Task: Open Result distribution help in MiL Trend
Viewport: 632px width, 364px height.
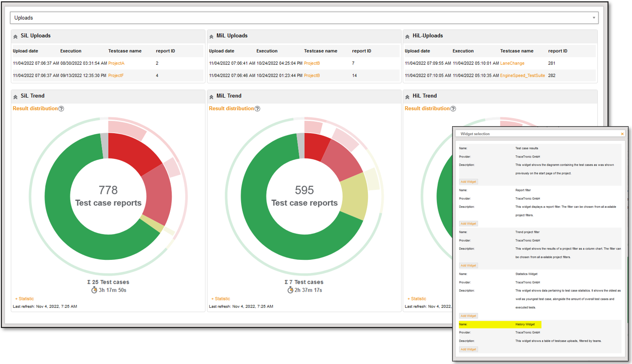Action: coord(257,108)
